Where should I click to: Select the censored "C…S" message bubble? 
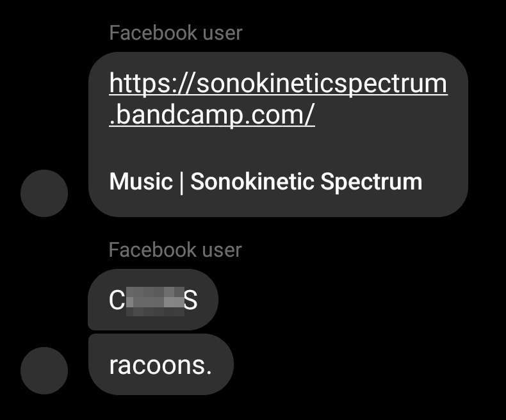[153, 300]
